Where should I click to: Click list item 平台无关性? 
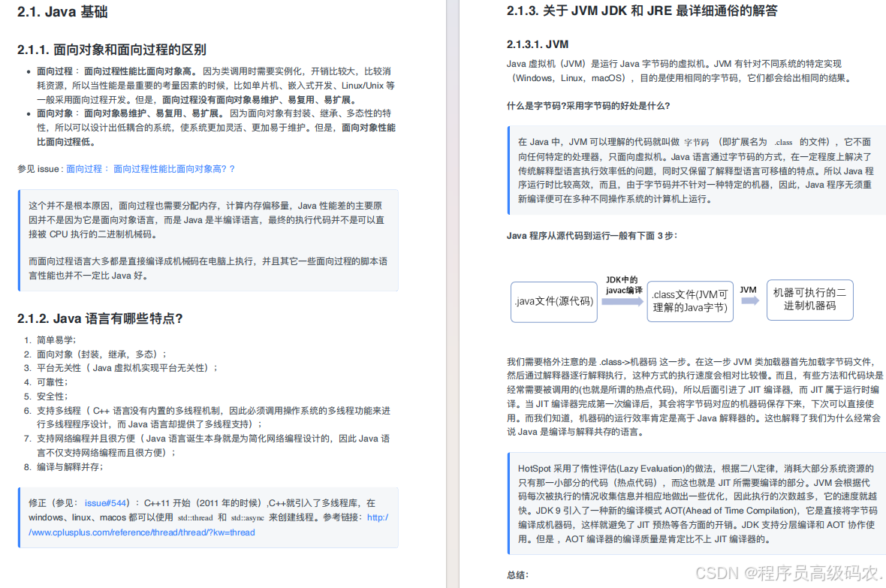pyautogui.click(x=120, y=368)
